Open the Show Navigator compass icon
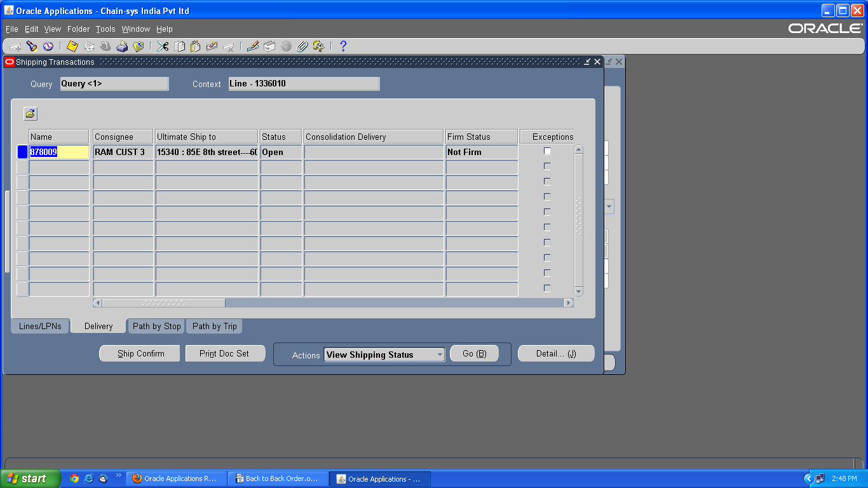868x488 pixels. pos(48,46)
